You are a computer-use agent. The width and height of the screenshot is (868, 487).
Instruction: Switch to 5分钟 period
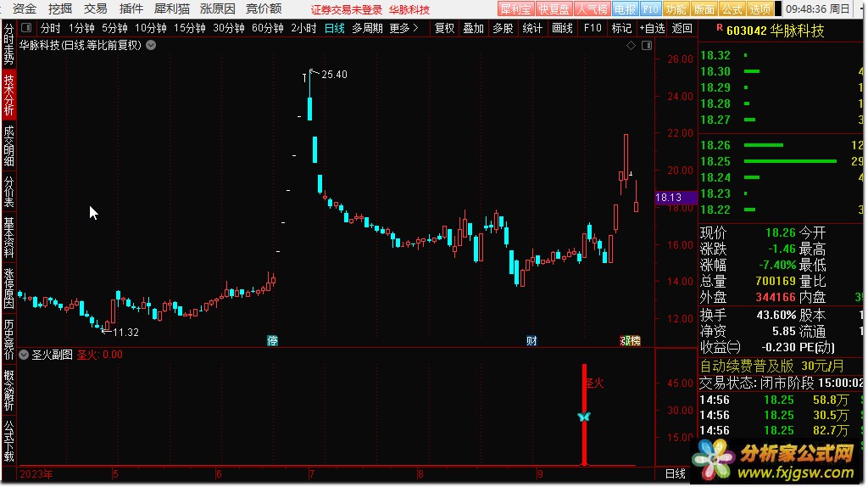coord(114,28)
